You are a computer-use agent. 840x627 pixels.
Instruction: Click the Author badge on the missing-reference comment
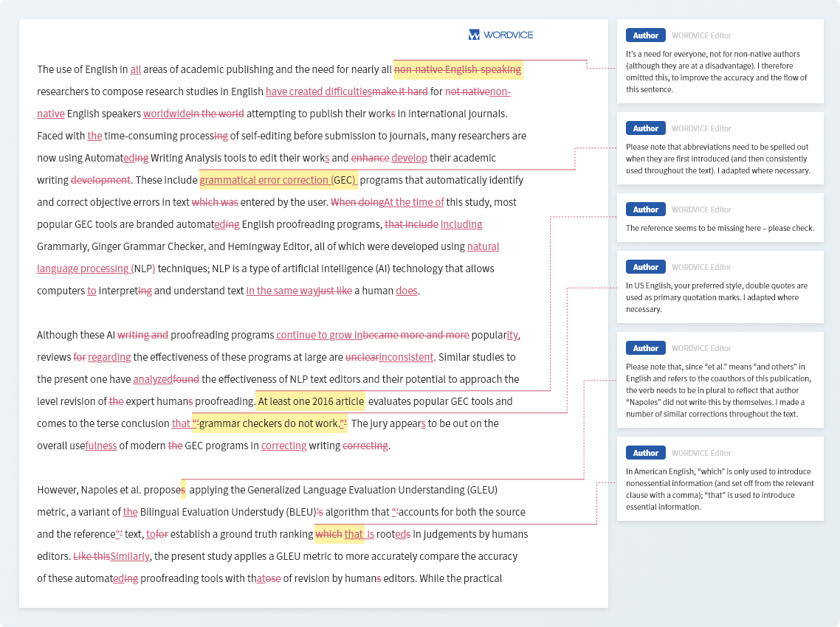pyautogui.click(x=645, y=209)
